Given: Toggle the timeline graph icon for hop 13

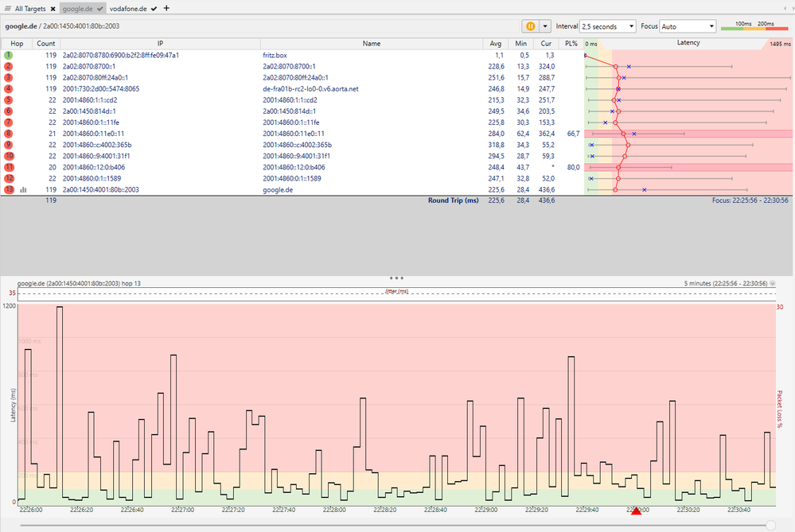Looking at the screenshot, I should [23, 191].
